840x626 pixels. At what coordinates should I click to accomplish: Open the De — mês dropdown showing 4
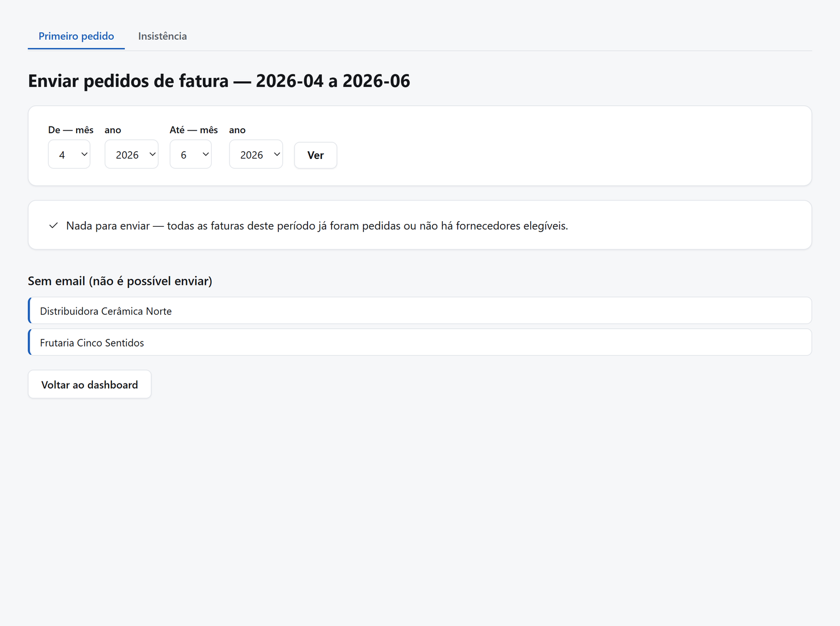click(69, 155)
